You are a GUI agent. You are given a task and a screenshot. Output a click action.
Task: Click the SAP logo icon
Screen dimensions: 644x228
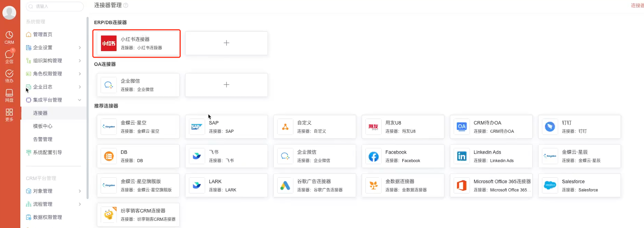point(197,127)
